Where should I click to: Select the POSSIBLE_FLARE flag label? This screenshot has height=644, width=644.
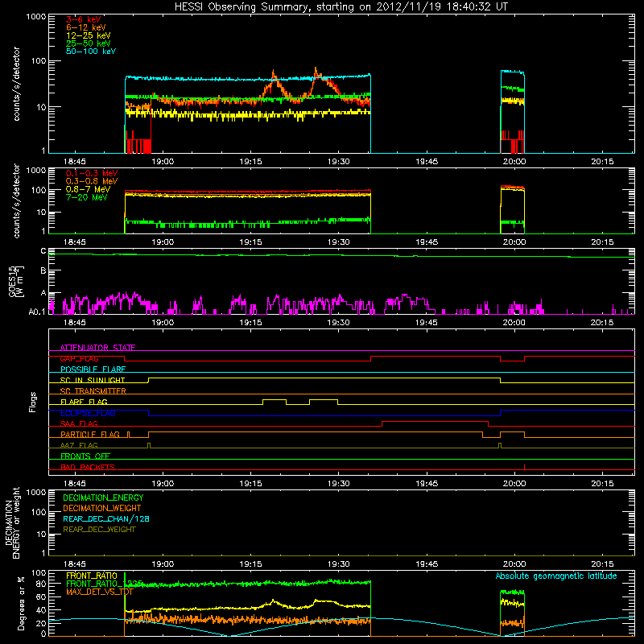(x=93, y=369)
